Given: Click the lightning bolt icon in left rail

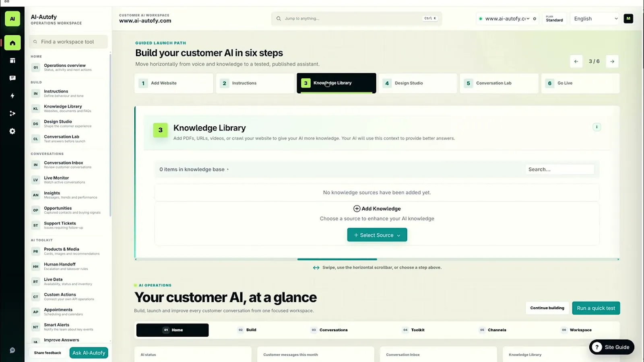Looking at the screenshot, I should click(x=12, y=96).
